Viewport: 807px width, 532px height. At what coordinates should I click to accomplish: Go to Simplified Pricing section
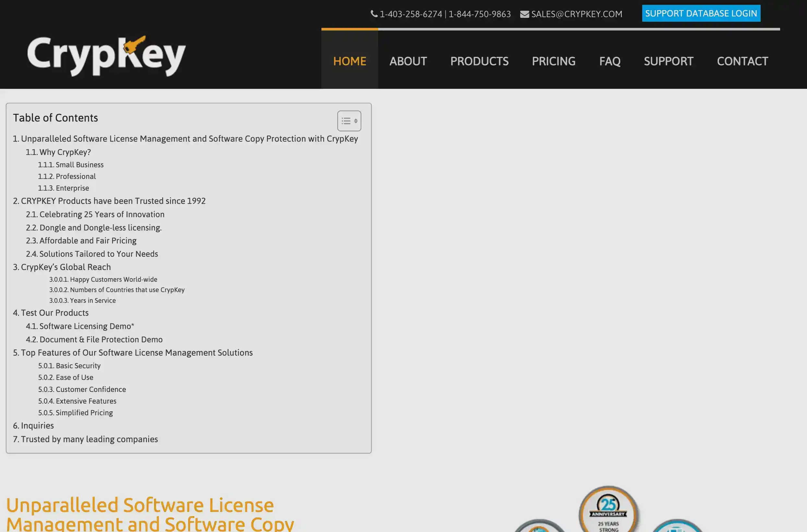pyautogui.click(x=75, y=413)
